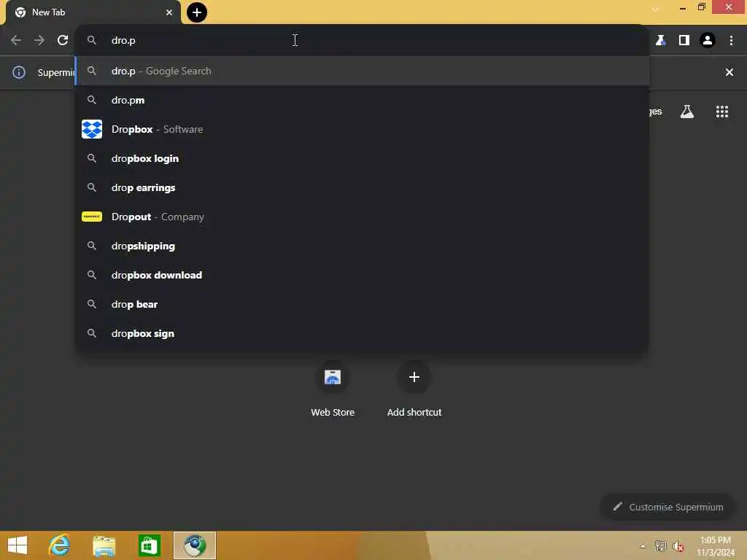Click the Customise Supermium button
This screenshot has width=747, height=560.
[668, 507]
